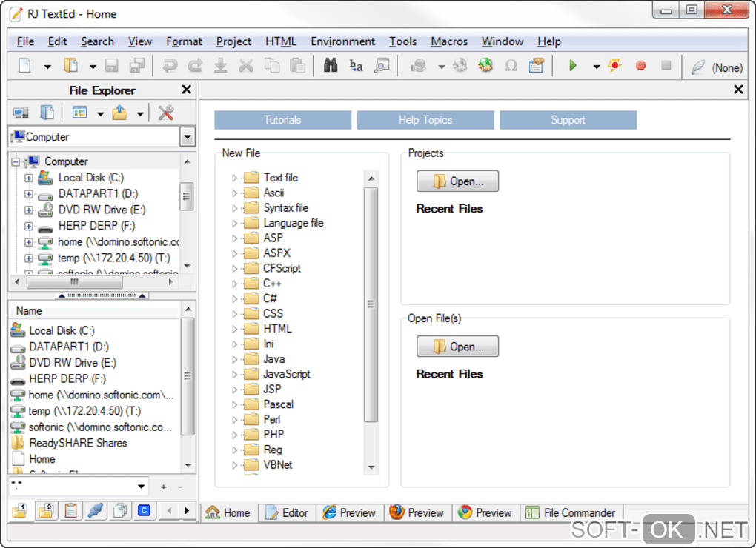This screenshot has height=548, width=756.
Task: Click the Tutorials button
Action: (282, 120)
